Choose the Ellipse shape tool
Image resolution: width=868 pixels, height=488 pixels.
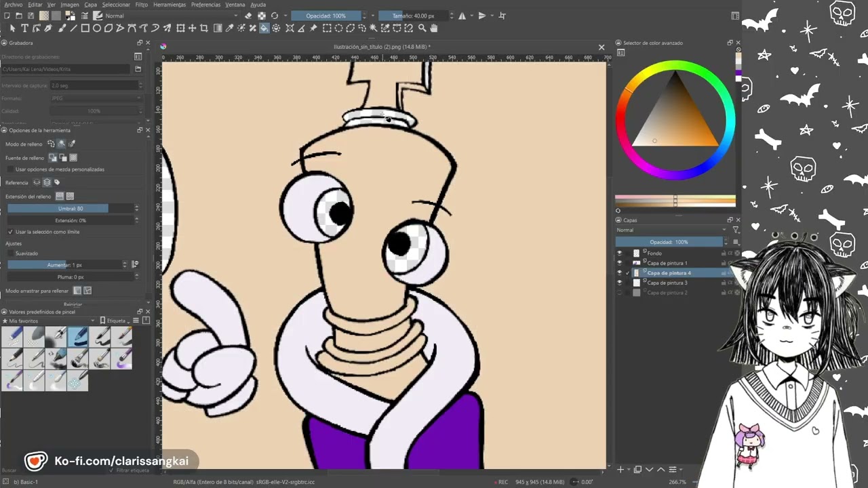coord(97,28)
